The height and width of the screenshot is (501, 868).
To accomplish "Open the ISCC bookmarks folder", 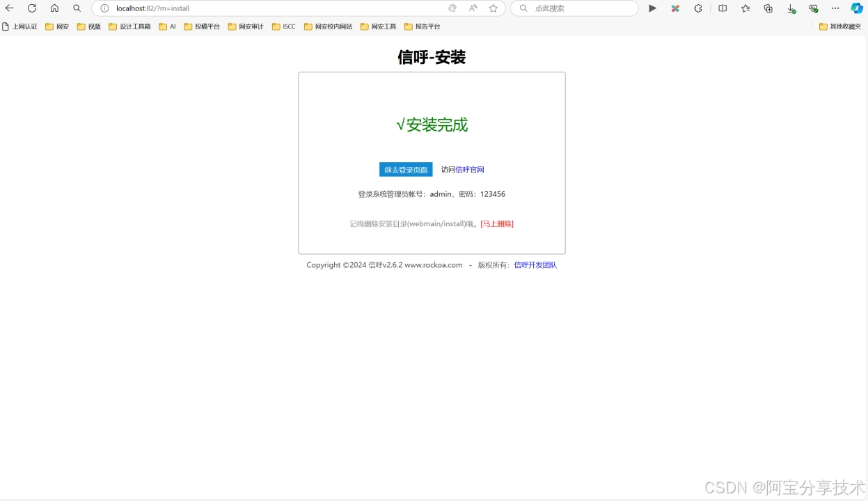I will [x=284, y=26].
